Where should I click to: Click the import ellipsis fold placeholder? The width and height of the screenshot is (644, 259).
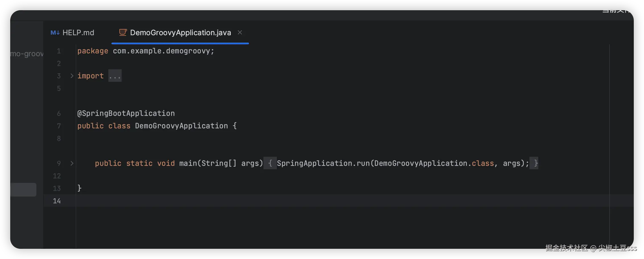click(x=115, y=76)
